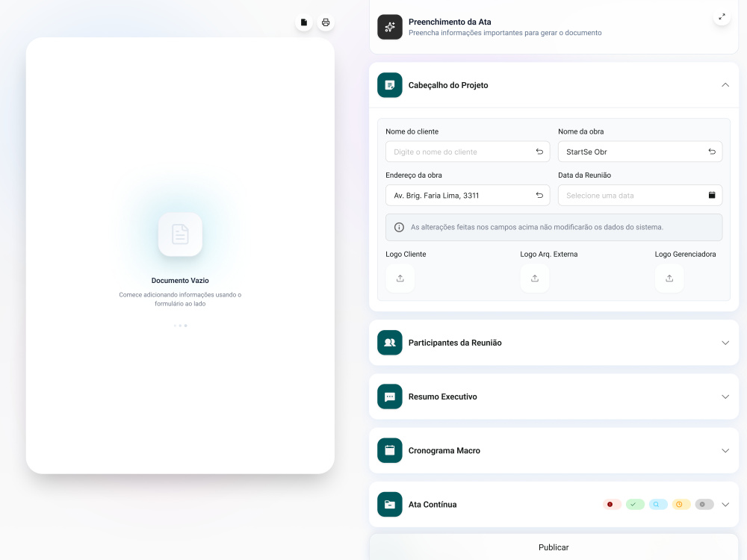Reset the Nome do cliente field with undo arrow

[539, 152]
